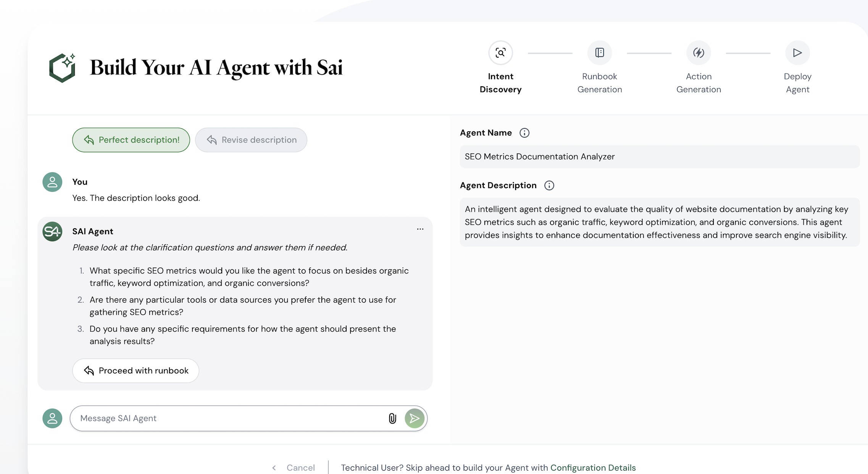Click the back chevron beside Cancel
The image size is (868, 474).
pos(274,468)
